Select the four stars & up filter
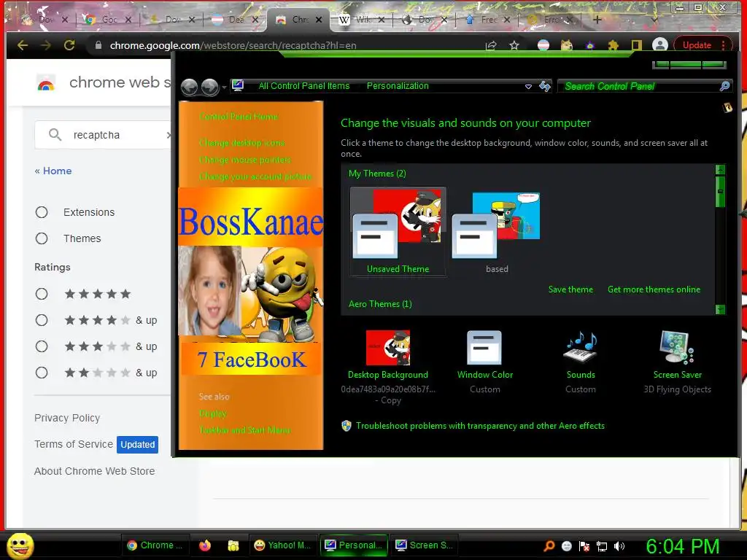 tap(42, 320)
